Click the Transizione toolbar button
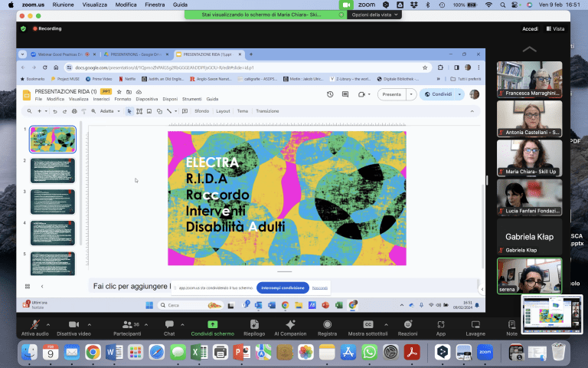 pos(267,111)
